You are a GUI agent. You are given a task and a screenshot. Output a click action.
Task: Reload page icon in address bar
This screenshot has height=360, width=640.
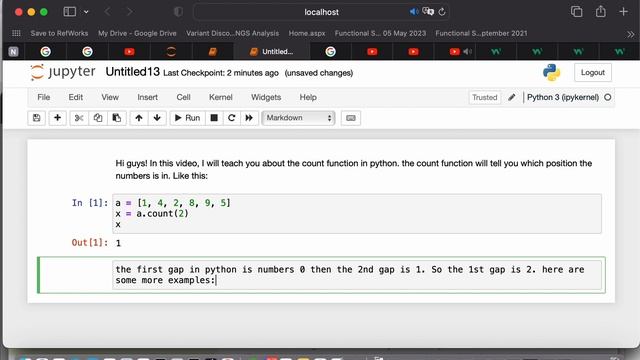click(x=442, y=12)
